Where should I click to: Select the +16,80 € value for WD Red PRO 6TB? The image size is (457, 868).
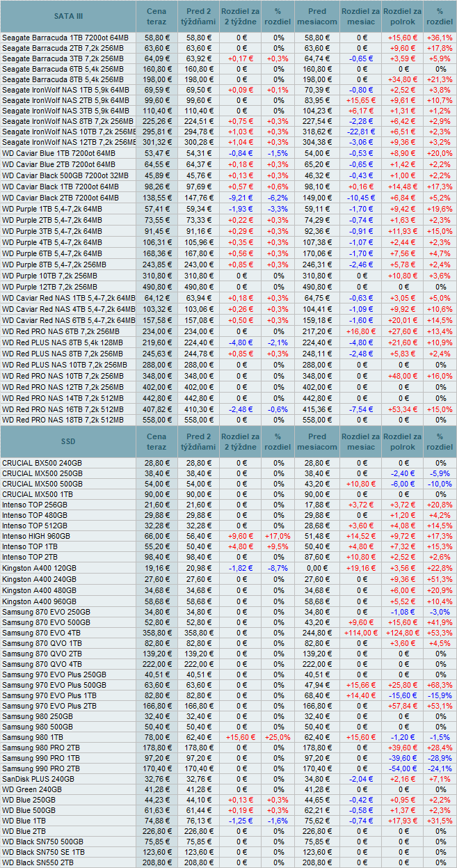(x=360, y=333)
